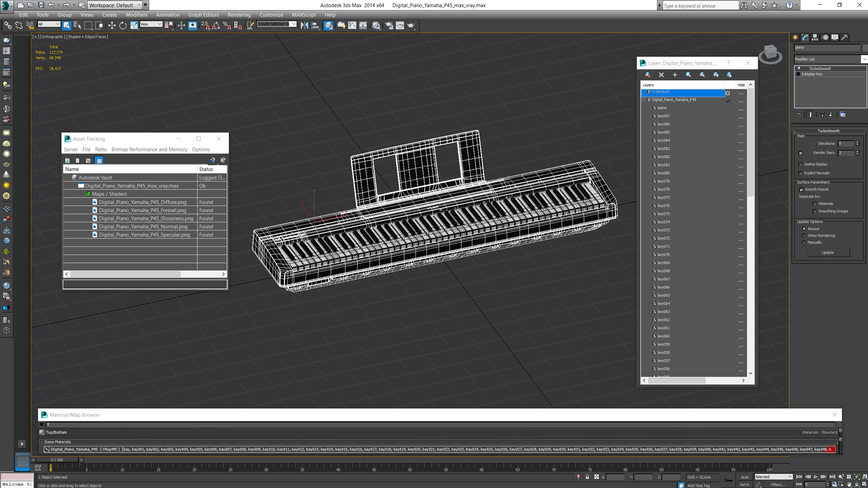
Task: Open the Rendering menu
Action: [x=239, y=15]
